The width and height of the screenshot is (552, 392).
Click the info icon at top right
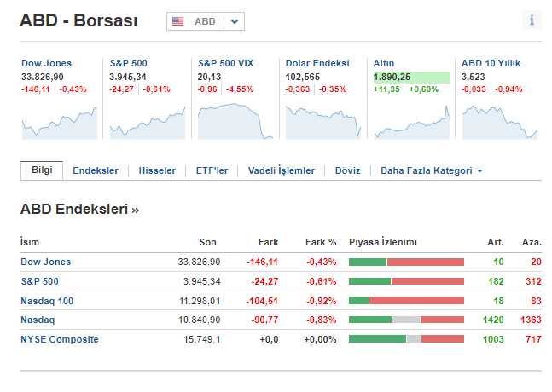point(531,20)
